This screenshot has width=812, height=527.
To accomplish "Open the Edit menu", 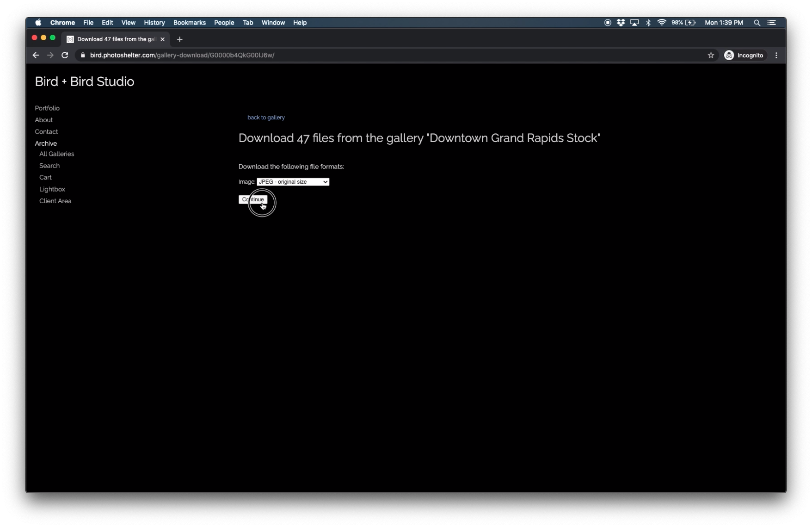I will (107, 23).
